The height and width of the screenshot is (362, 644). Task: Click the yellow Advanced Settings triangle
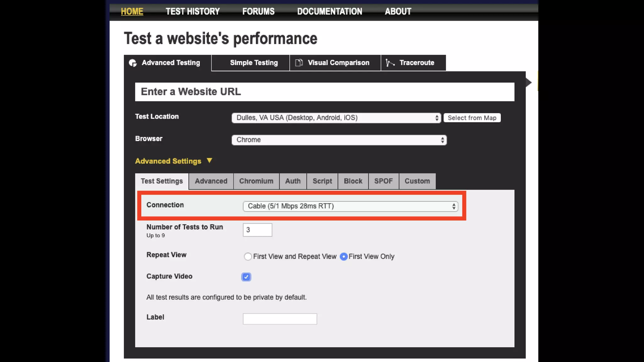click(x=209, y=161)
